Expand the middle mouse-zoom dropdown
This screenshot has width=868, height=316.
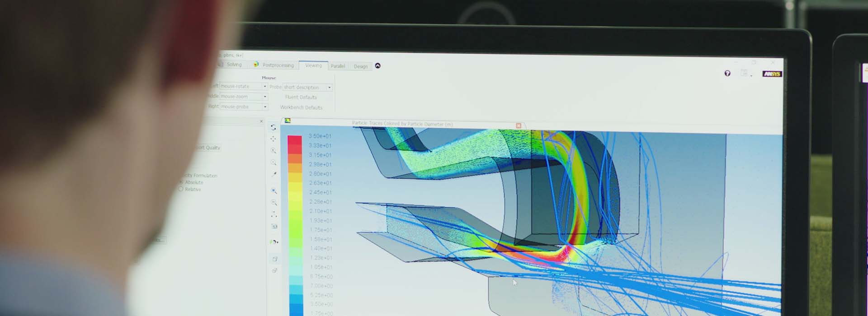click(265, 97)
